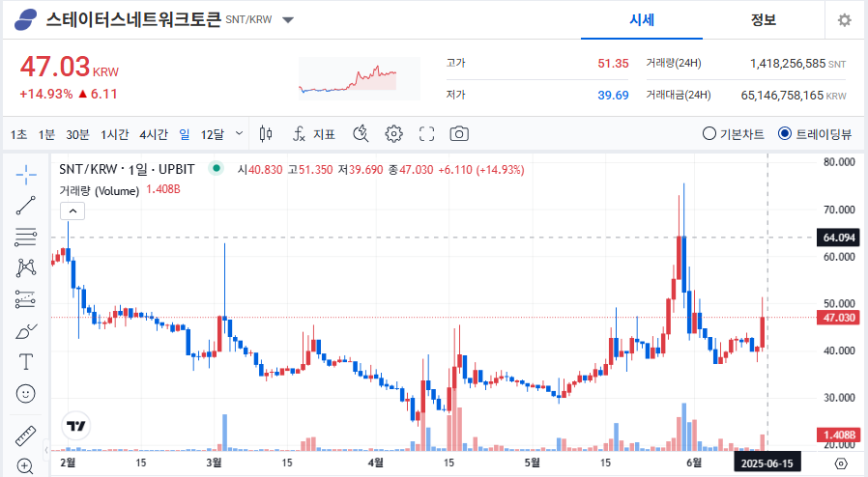Click the Status Network Token coin logo
The image size is (868, 477).
pos(25,20)
